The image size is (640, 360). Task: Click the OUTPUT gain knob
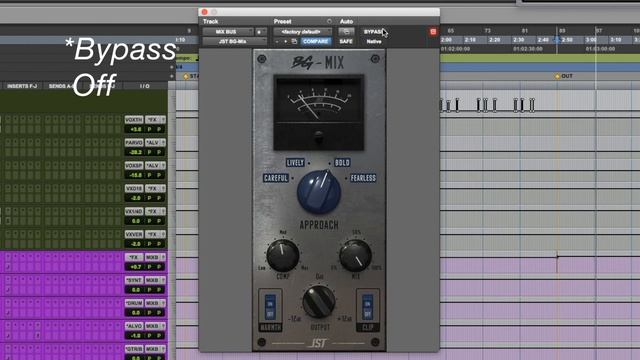[319, 302]
